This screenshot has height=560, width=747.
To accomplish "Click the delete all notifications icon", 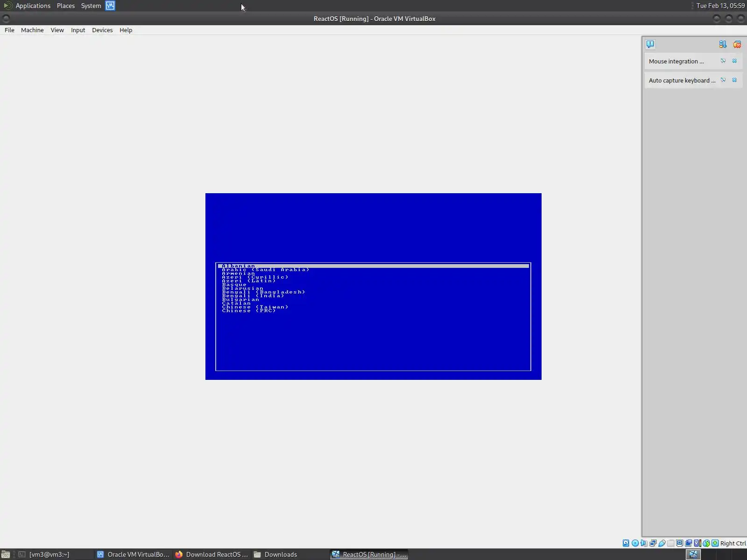I will [x=737, y=44].
